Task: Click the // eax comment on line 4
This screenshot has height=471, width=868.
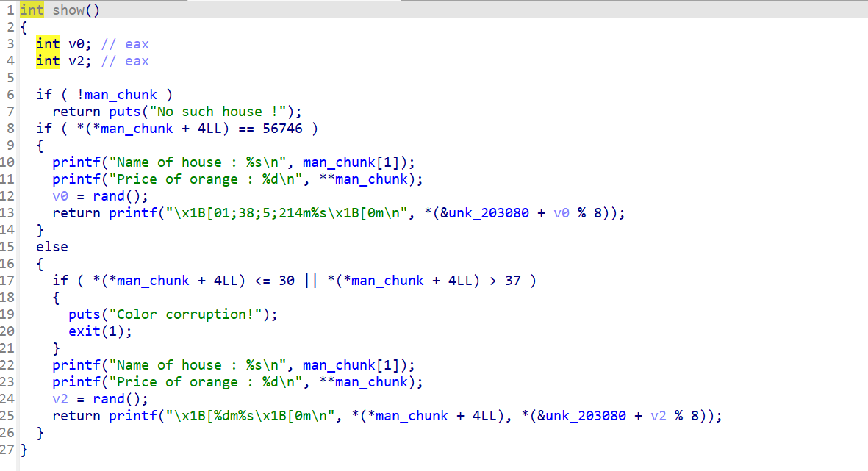Action: [x=125, y=61]
